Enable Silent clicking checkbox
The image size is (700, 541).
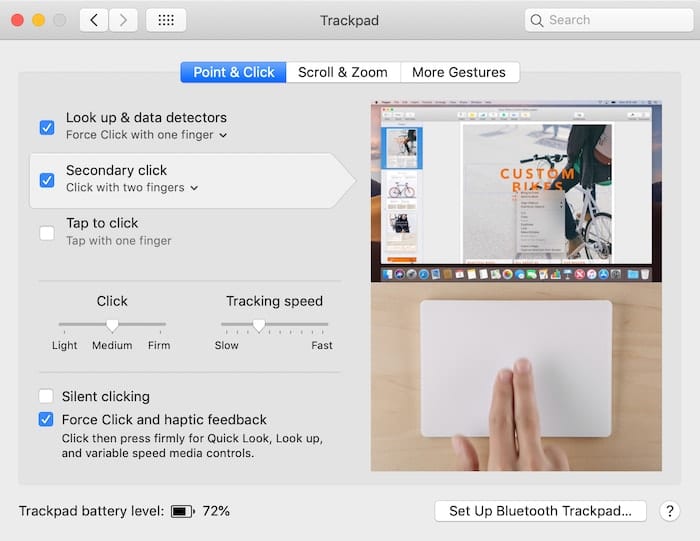(46, 396)
